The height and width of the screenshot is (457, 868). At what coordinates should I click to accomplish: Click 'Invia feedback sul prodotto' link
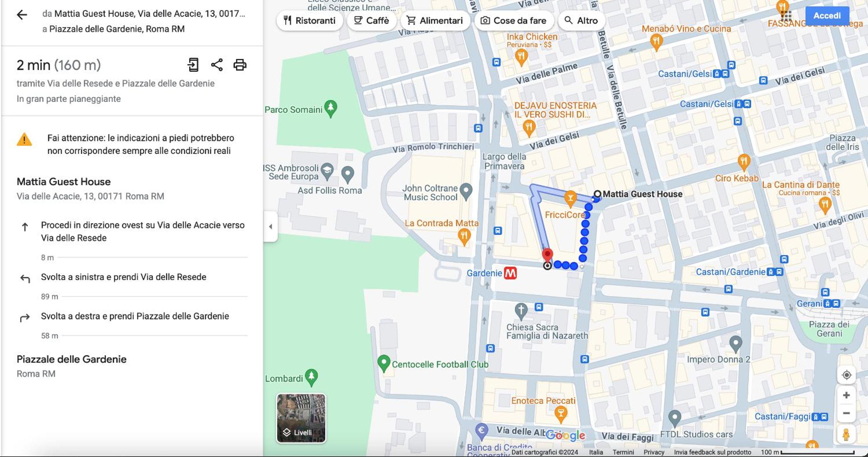pyautogui.click(x=712, y=452)
